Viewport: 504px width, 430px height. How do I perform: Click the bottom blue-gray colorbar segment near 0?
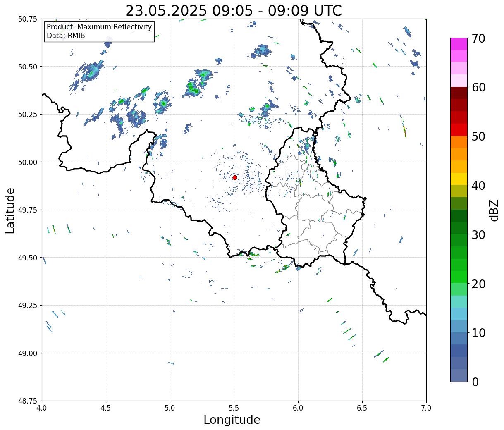pos(459,375)
